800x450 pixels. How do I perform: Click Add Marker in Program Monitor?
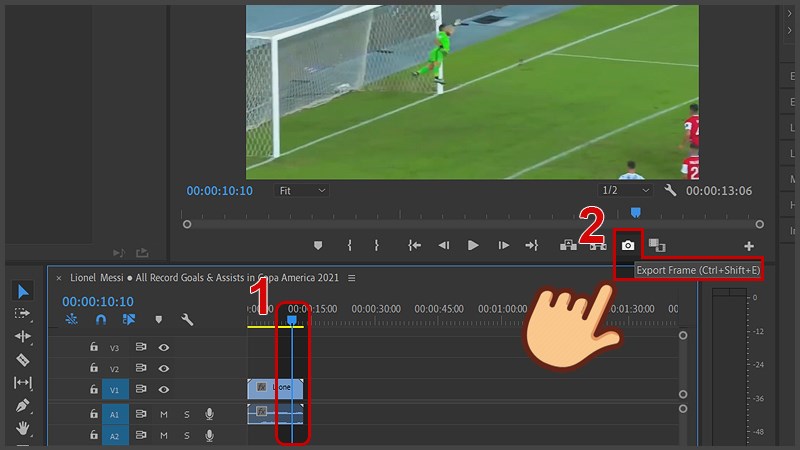point(318,246)
